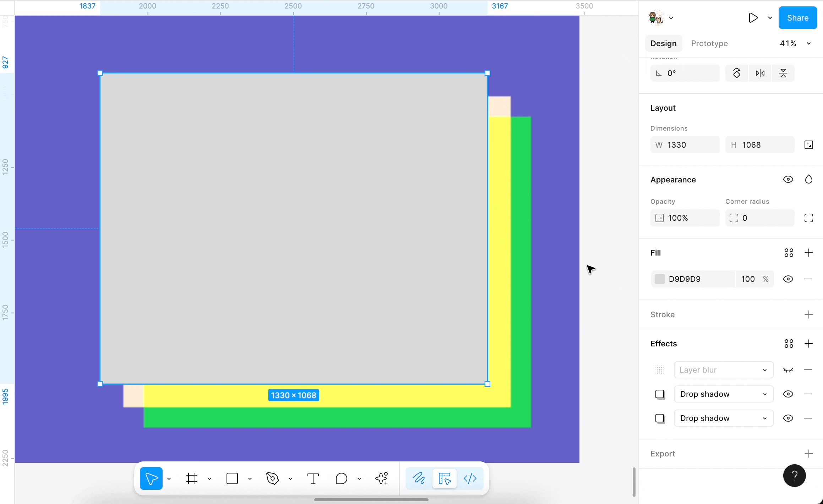Open Layer blur effect settings

660,370
